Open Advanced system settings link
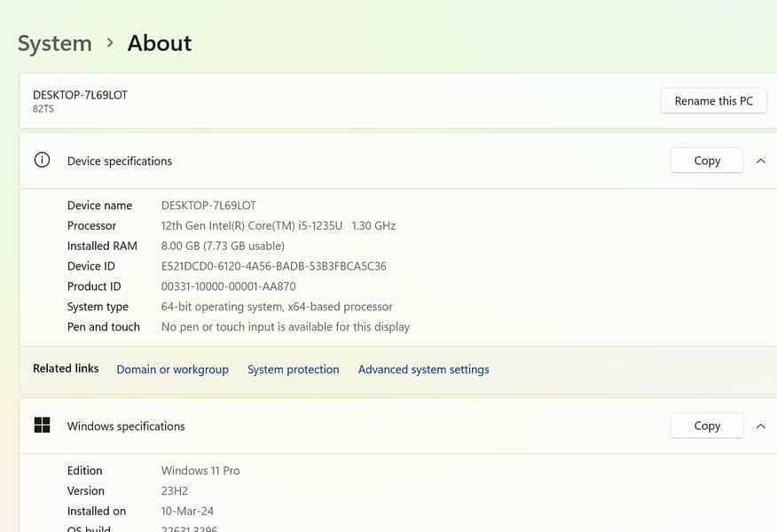This screenshot has height=532, width=777. pyautogui.click(x=423, y=370)
